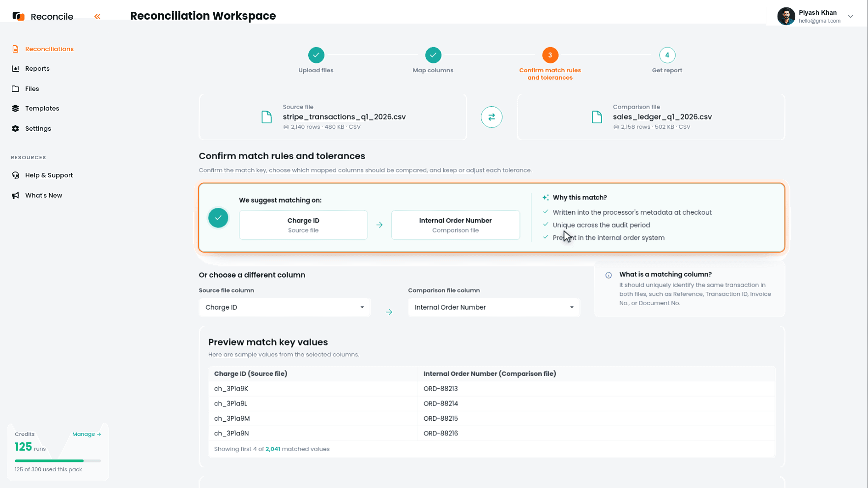
Task: Click the Reconcile logo icon
Action: [18, 16]
